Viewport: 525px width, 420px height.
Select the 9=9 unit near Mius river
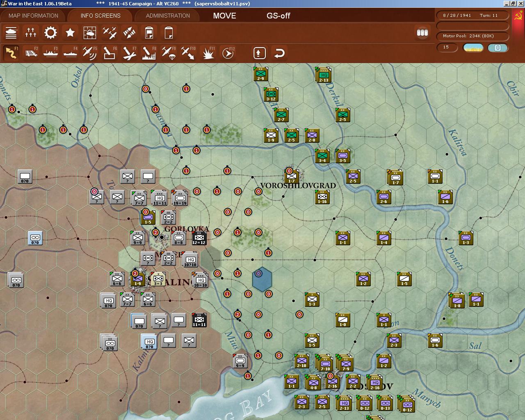[240, 361]
